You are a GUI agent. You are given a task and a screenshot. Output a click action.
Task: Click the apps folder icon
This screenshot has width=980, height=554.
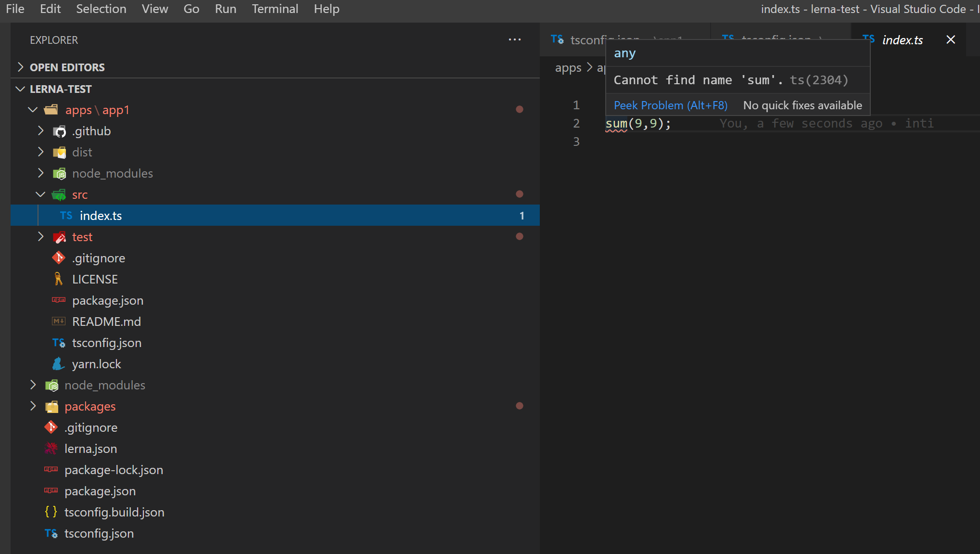click(x=51, y=110)
